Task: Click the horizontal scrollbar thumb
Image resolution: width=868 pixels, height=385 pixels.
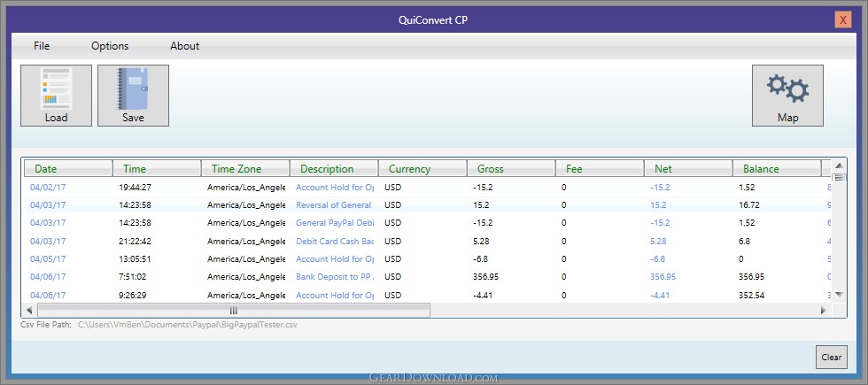Action: tap(234, 311)
